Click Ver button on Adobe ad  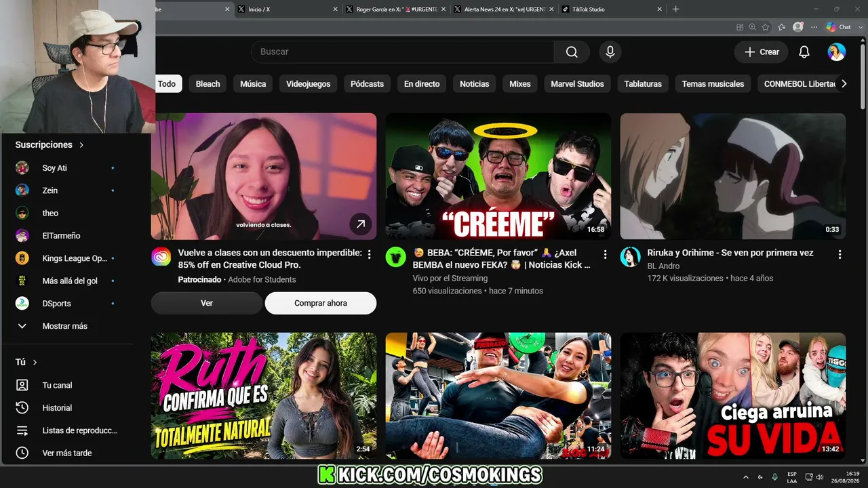pyautogui.click(x=207, y=303)
